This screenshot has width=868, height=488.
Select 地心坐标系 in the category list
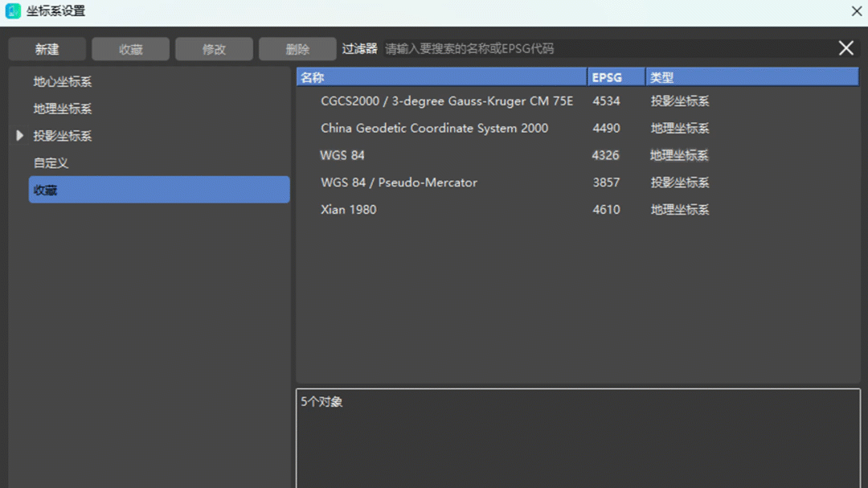click(63, 82)
